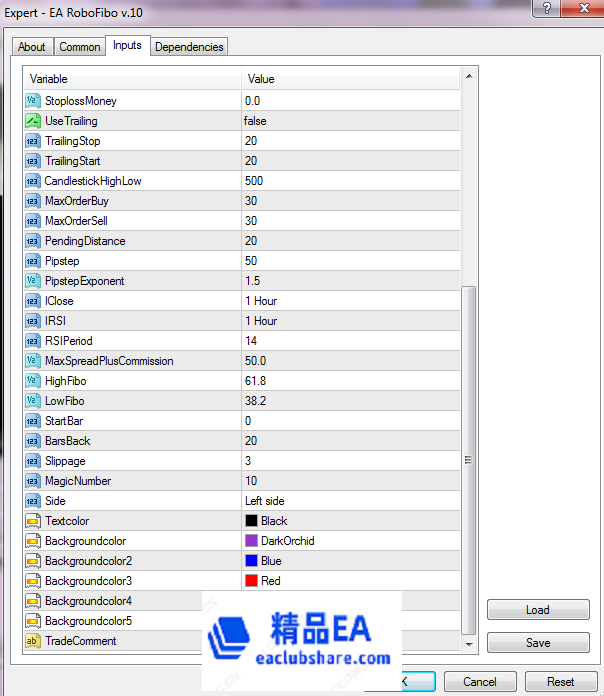604x696 pixels.
Task: Click the HighFibo variable icon
Action: (x=33, y=381)
